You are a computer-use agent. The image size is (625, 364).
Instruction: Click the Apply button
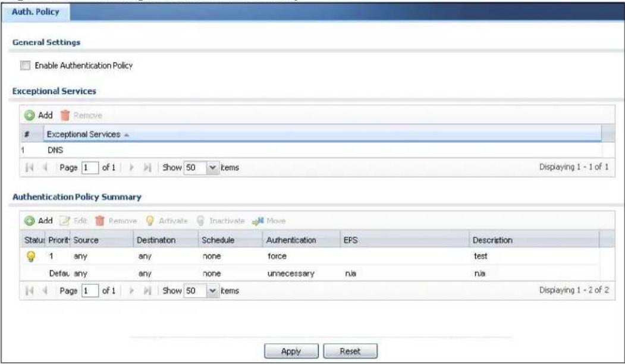(291, 352)
